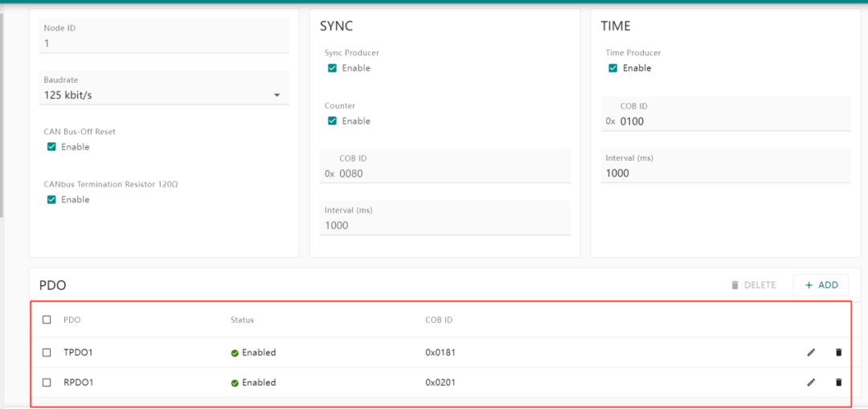Toggle Time Producer Enable checkbox
868x409 pixels.
pyautogui.click(x=612, y=68)
